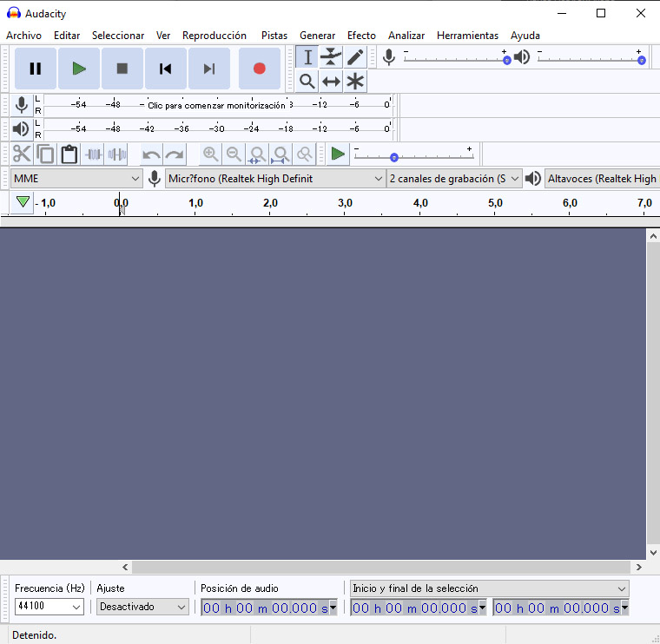Open the MME audio host dropdown

[76, 179]
